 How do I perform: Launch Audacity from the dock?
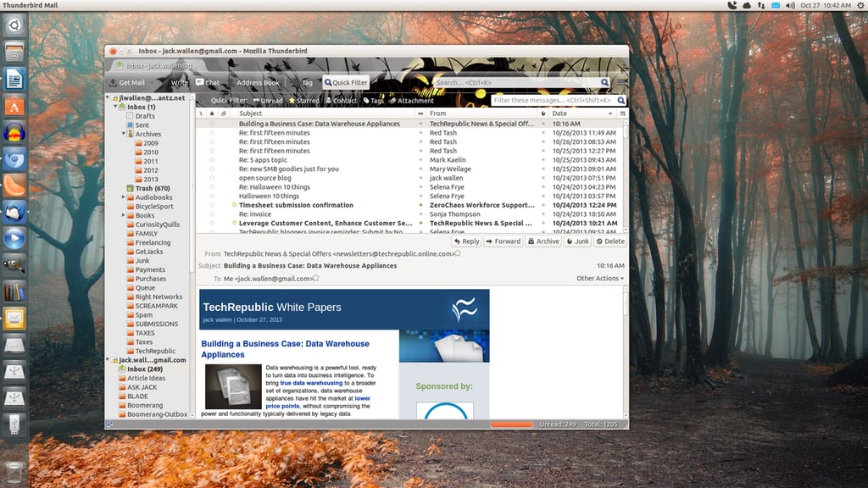[14, 133]
